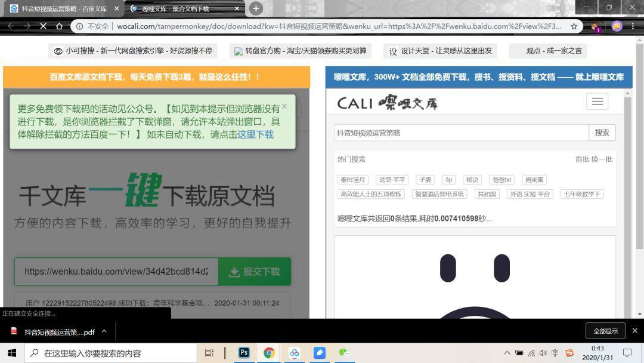Click the Sogou input icon in system tray
The width and height of the screenshot is (644, 363).
pos(569,353)
